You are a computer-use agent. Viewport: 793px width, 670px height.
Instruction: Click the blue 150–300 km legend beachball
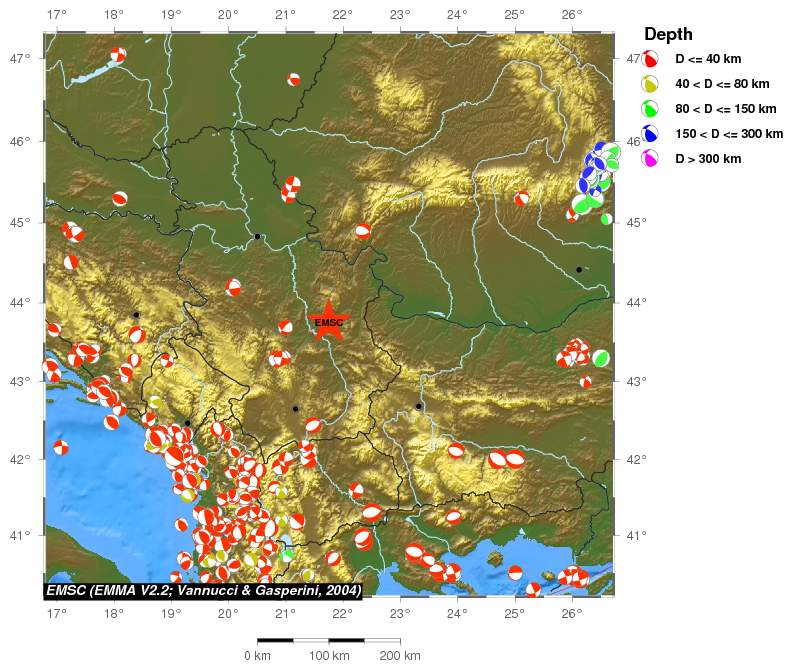tap(650, 134)
